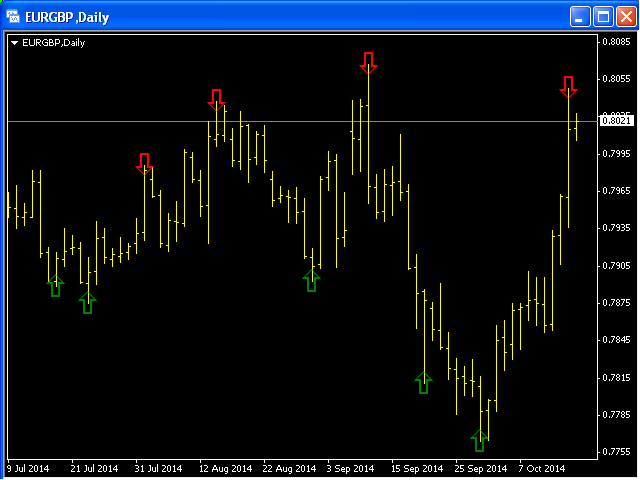
Task: Click the 7 Oct 2014 date label
Action: 542,469
